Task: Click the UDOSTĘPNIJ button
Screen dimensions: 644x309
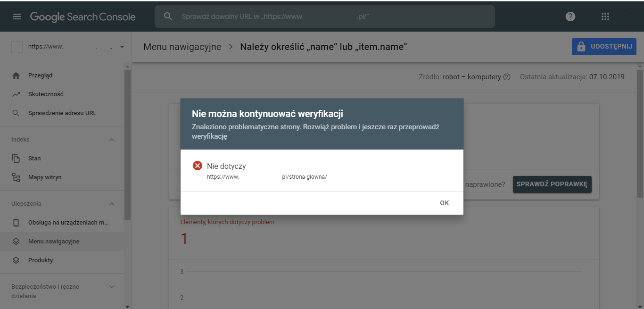Action: point(604,47)
